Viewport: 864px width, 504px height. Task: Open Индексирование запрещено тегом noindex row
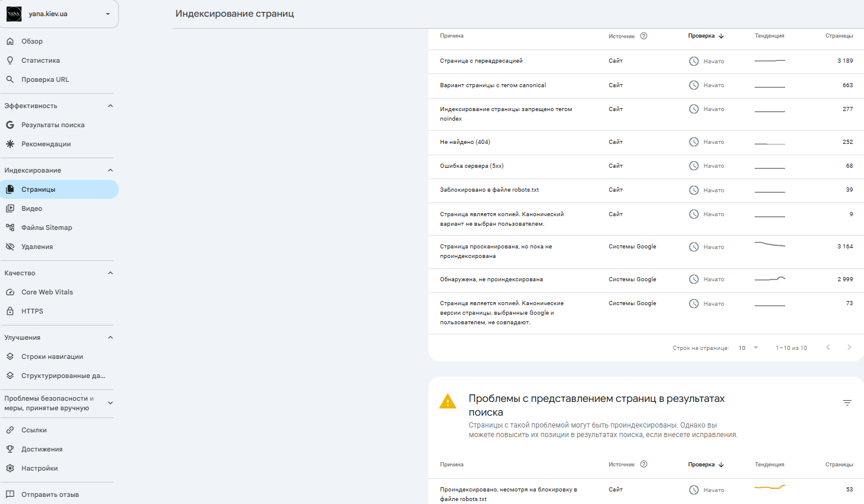[x=646, y=114]
